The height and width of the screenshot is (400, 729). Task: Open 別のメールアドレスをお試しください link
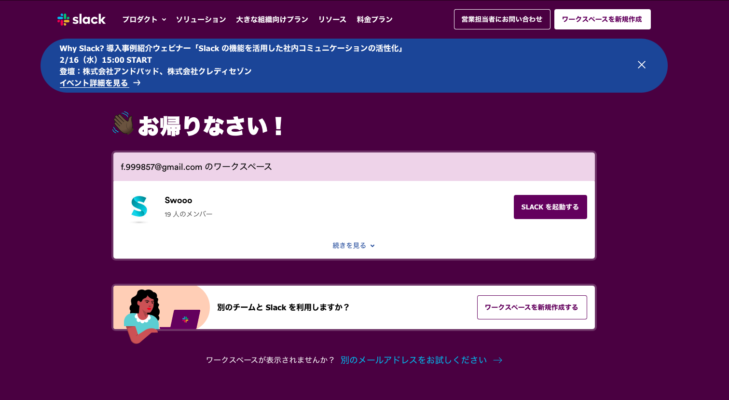click(413, 360)
